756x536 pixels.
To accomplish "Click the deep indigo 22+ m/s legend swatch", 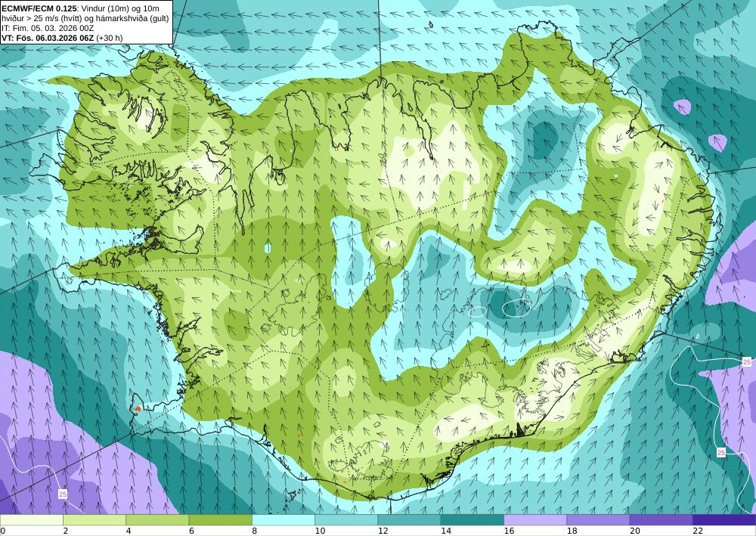I will [x=724, y=519].
